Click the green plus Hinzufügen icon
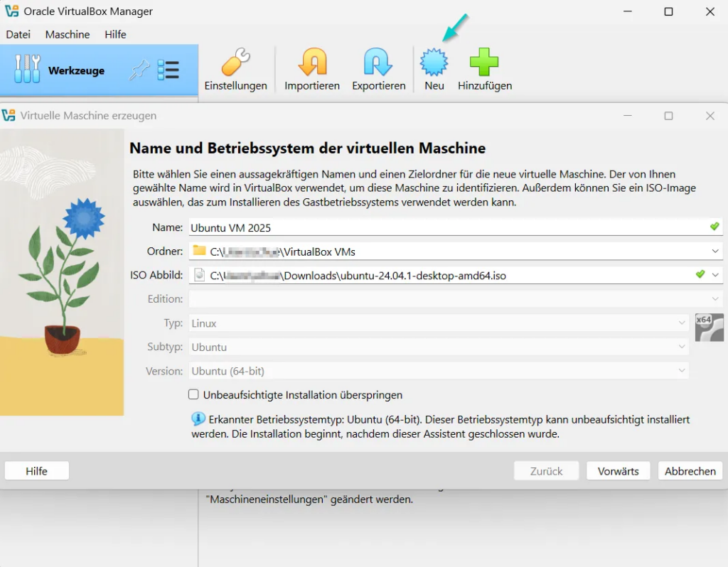728x567 pixels. [x=484, y=63]
